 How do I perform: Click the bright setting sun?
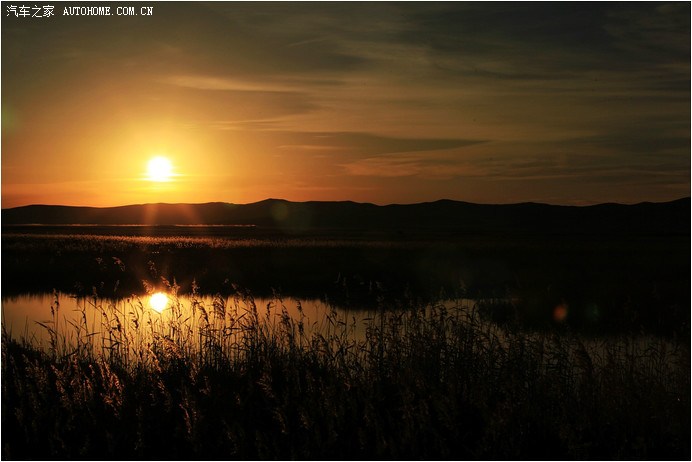point(159,169)
